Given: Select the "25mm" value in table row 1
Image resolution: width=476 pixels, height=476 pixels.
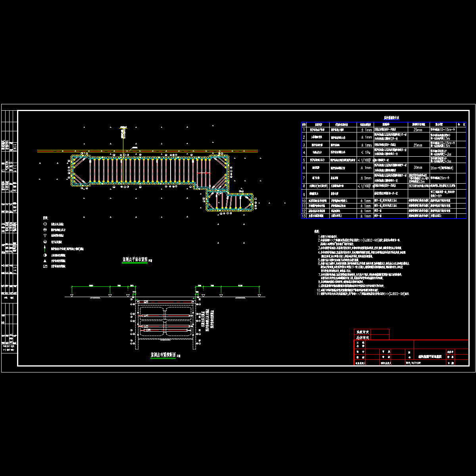Looking at the screenshot, I should [x=418, y=130].
